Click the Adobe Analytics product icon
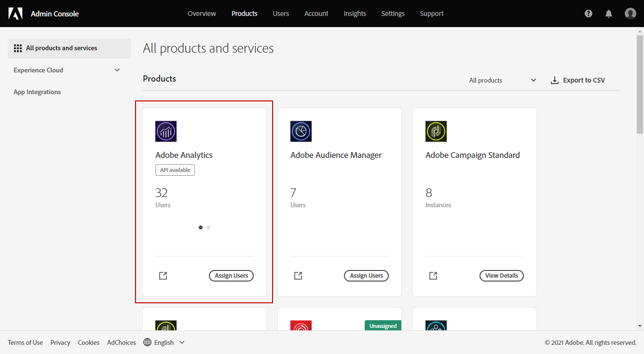Image resolution: width=644 pixels, height=354 pixels. click(x=166, y=131)
